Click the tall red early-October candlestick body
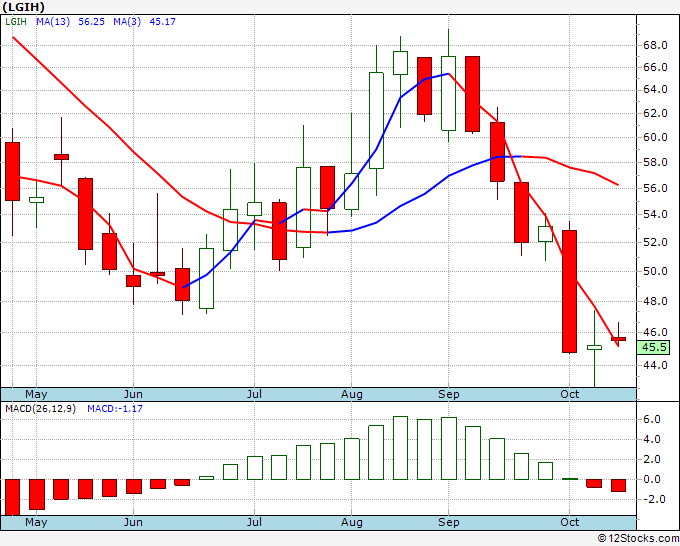Screen dimensions: 680x546 point(569,291)
